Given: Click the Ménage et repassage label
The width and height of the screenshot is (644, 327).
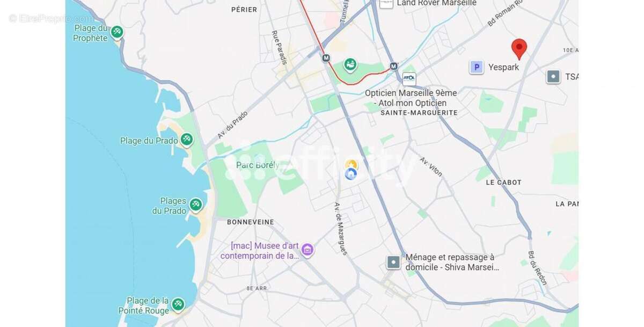Looking at the screenshot, I should (x=450, y=262).
